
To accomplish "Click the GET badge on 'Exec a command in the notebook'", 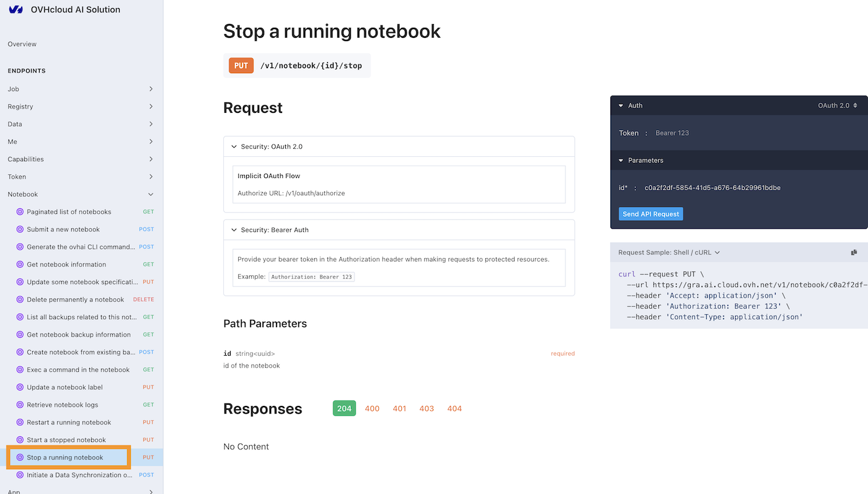I will [148, 369].
